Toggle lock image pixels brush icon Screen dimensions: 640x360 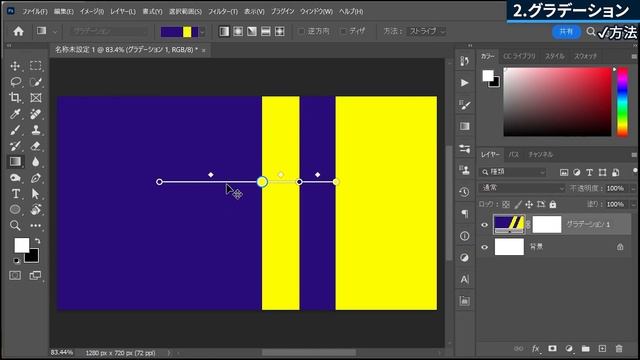tap(518, 204)
